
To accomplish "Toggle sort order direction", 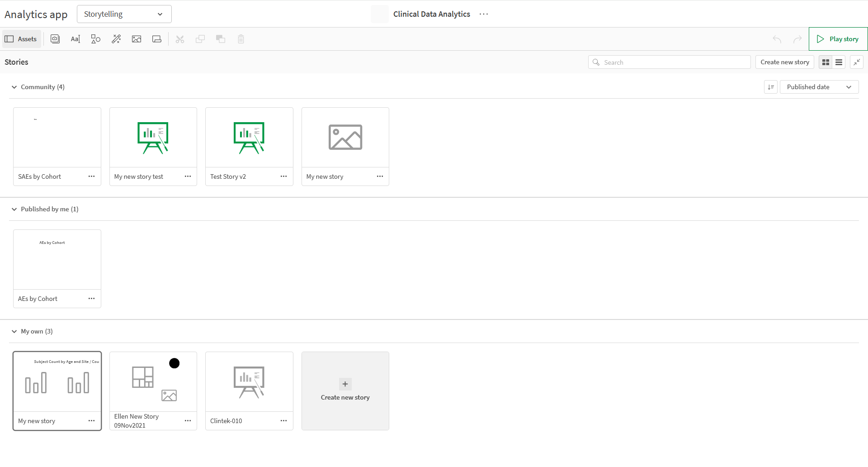I will pyautogui.click(x=771, y=87).
